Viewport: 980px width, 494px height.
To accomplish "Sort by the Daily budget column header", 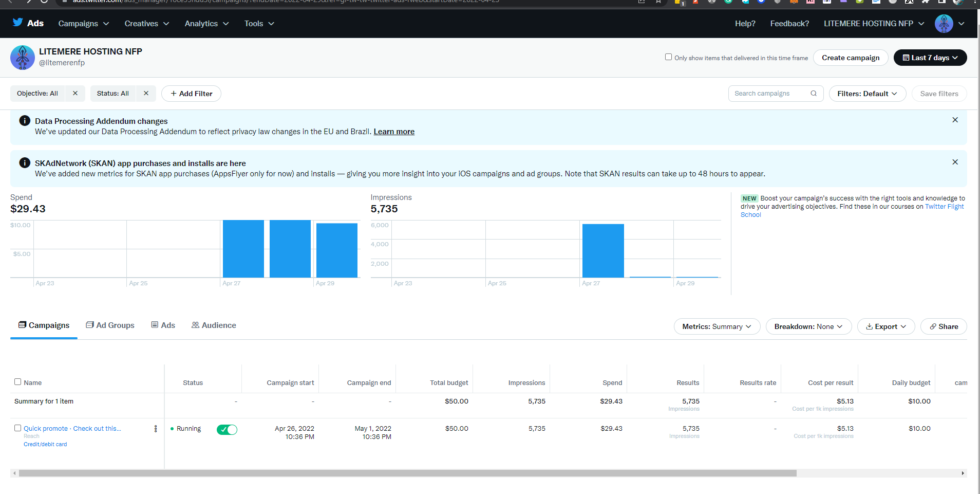I will pyautogui.click(x=911, y=382).
